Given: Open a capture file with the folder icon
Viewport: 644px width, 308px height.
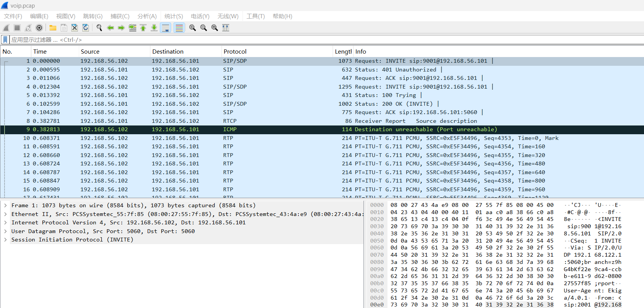Looking at the screenshot, I should pyautogui.click(x=53, y=28).
